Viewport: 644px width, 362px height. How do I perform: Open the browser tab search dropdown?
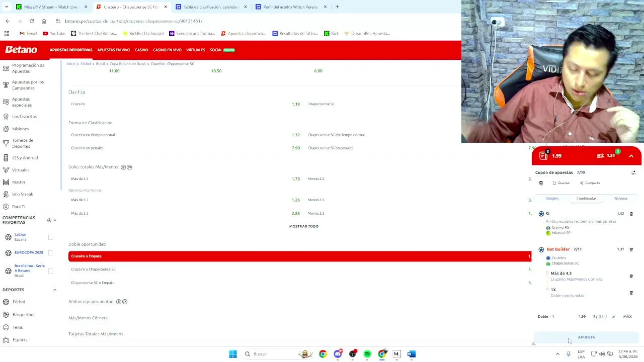[x=7, y=7]
